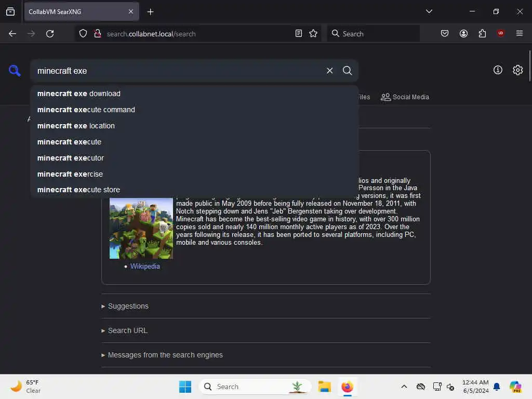Open the Wikipedia link

(x=145, y=267)
